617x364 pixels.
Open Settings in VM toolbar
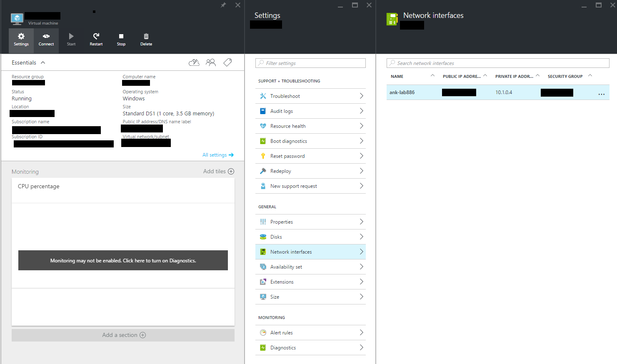tap(21, 40)
